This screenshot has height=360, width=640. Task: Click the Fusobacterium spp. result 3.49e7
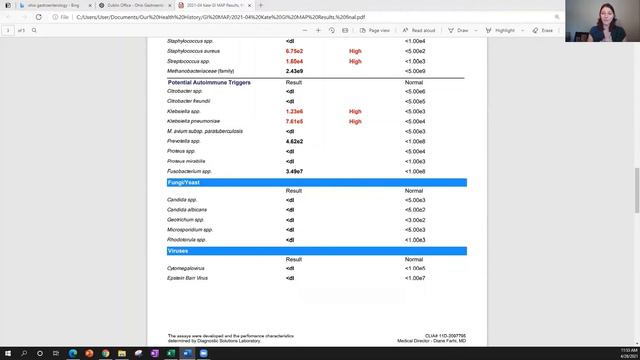pyautogui.click(x=294, y=171)
